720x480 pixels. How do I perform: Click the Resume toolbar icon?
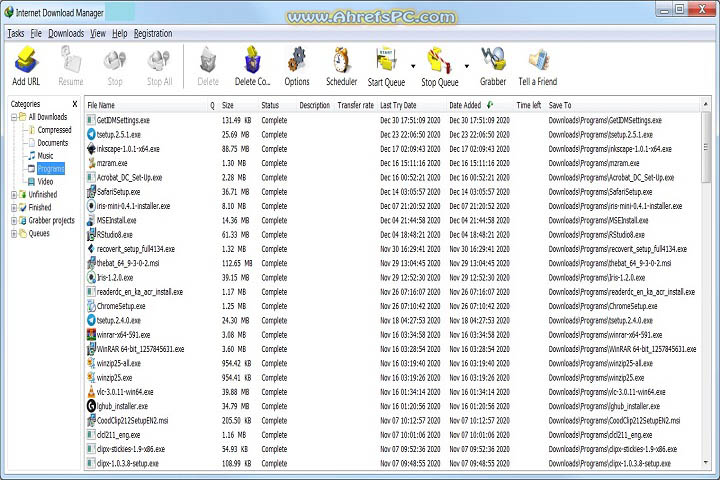pyautogui.click(x=70, y=60)
